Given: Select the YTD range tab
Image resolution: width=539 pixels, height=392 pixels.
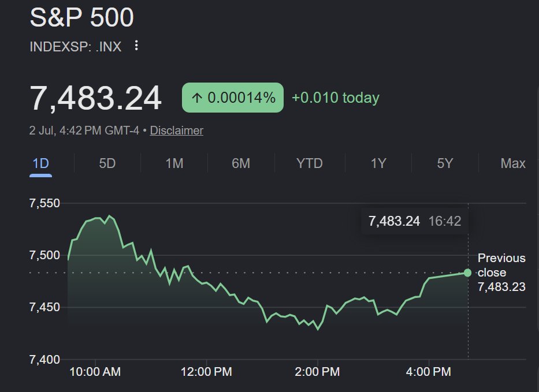Looking at the screenshot, I should (x=310, y=163).
